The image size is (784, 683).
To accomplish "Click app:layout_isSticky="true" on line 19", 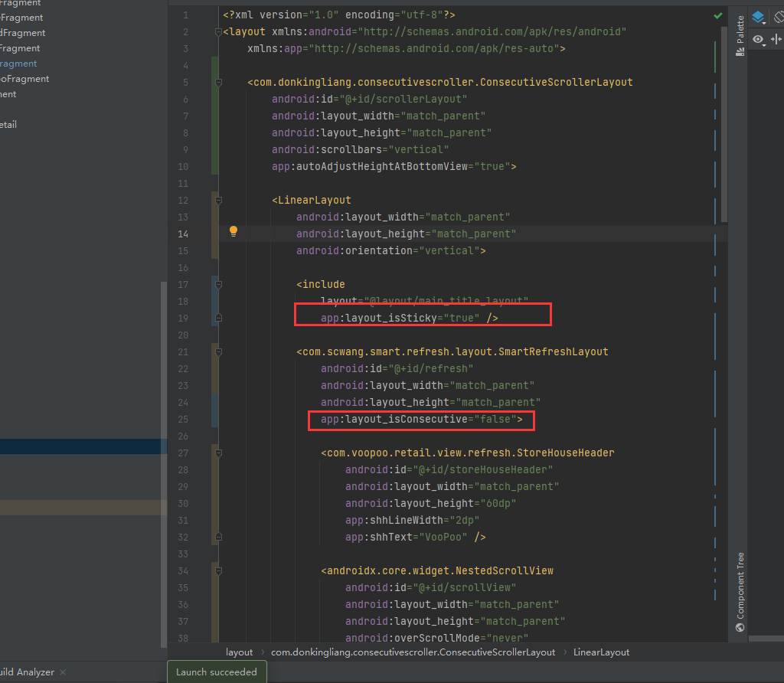I will (400, 318).
